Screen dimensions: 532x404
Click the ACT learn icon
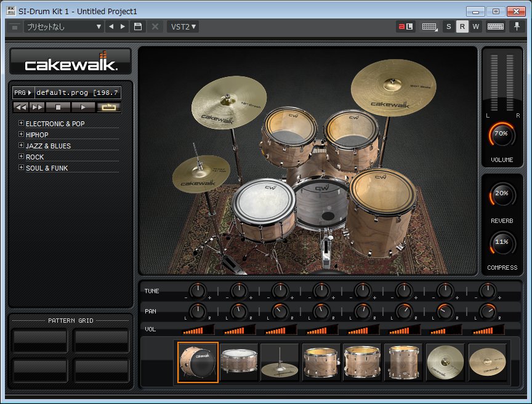[x=405, y=26]
